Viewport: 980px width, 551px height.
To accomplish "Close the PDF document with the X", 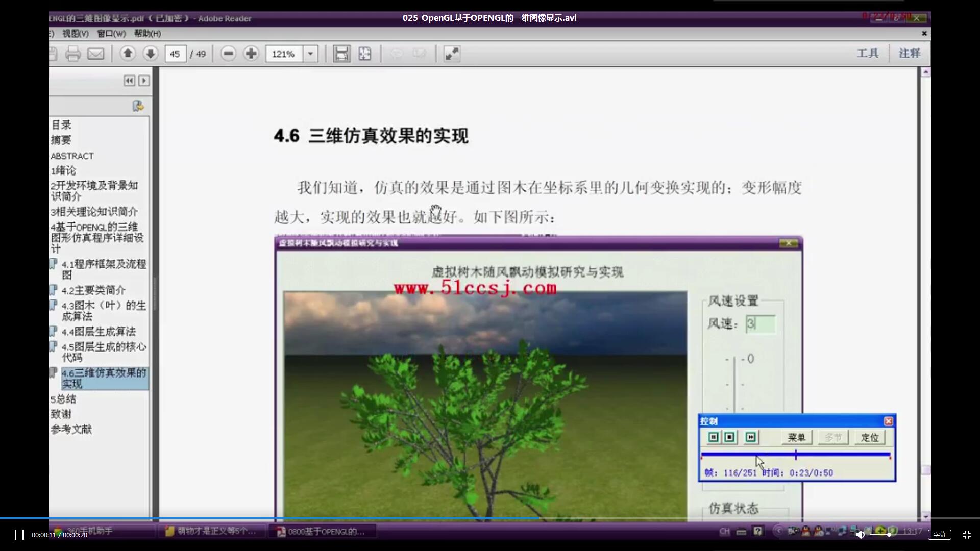I will [924, 33].
